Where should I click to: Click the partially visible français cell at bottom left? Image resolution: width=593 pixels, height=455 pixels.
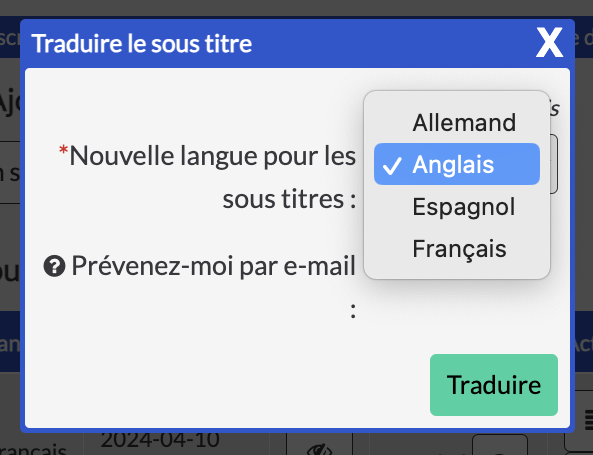(33, 450)
